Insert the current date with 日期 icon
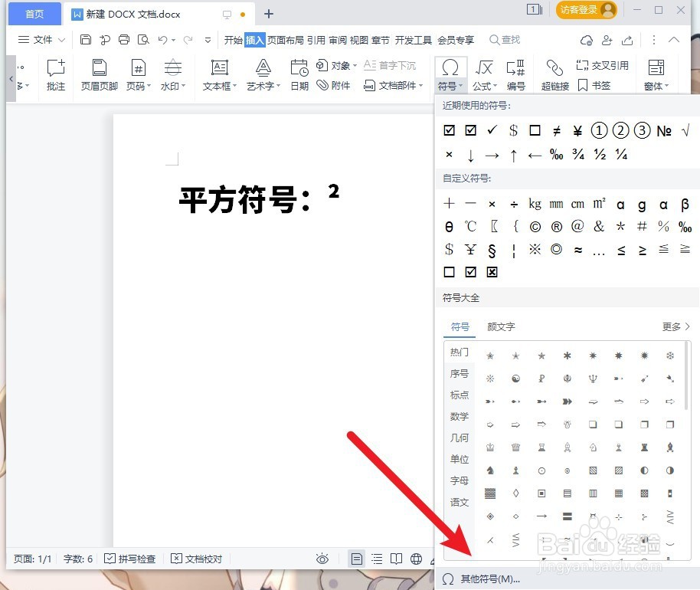Viewport: 700px width, 590px height. point(299,74)
